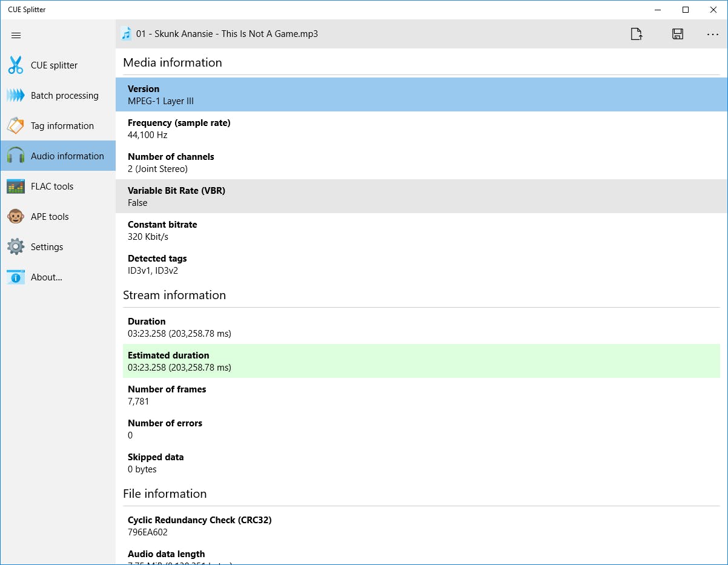This screenshot has width=728, height=565.
Task: Select the Estimated duration row
Action: (x=421, y=361)
